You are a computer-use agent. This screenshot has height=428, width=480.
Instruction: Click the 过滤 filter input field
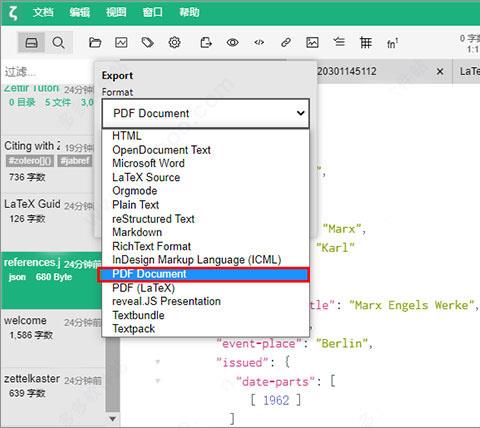click(47, 71)
